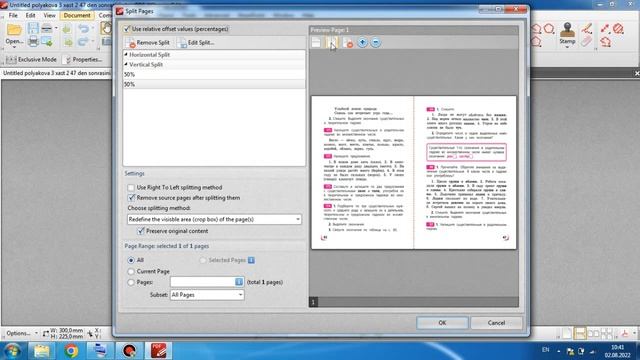Open the splitting method dropdown
The height and width of the screenshot is (360, 640).
coord(214,219)
